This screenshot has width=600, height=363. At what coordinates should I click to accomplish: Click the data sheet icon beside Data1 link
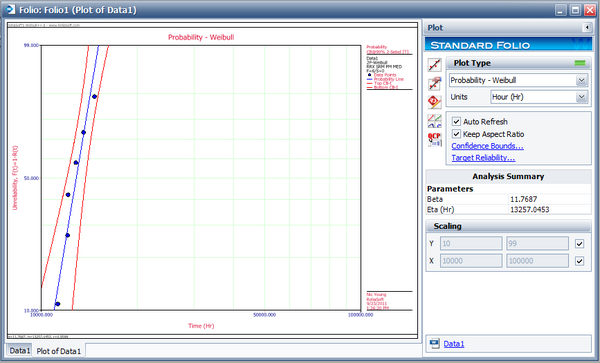coord(434,343)
